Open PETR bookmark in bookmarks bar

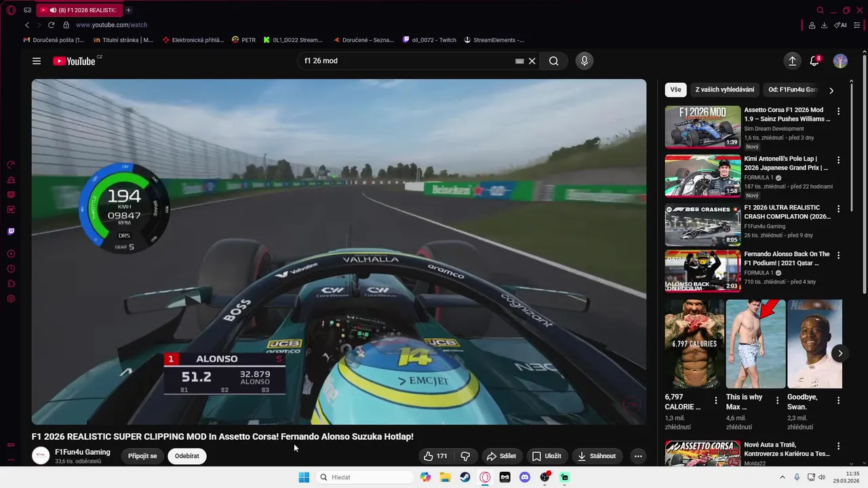[243, 40]
